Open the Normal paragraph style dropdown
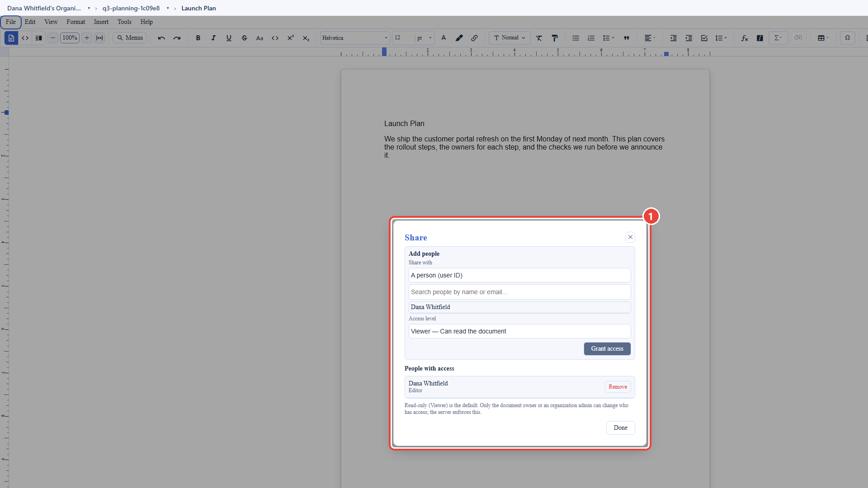 point(509,38)
